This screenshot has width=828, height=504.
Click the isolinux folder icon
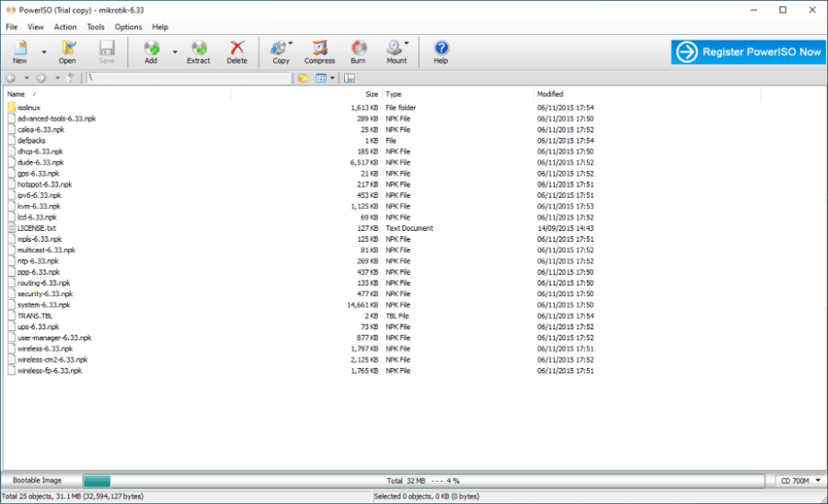click(x=12, y=108)
